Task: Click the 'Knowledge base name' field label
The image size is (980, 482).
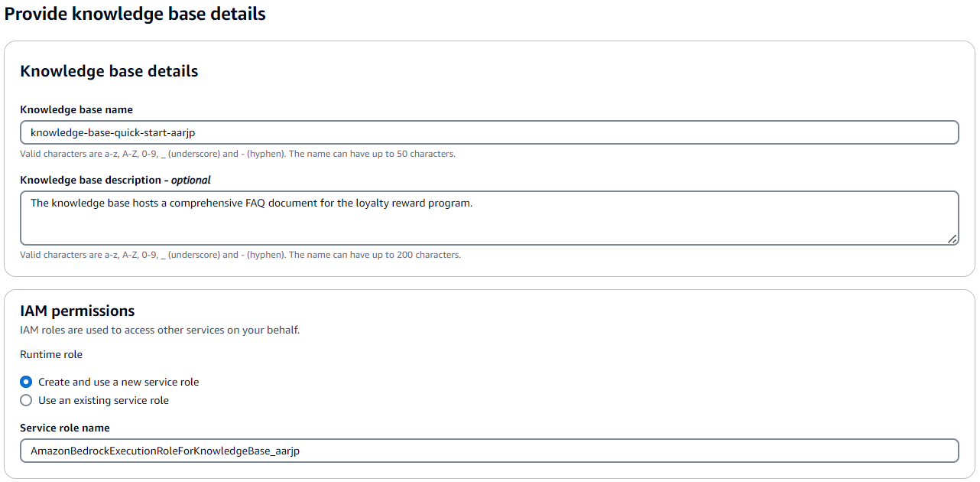Action: [x=76, y=109]
